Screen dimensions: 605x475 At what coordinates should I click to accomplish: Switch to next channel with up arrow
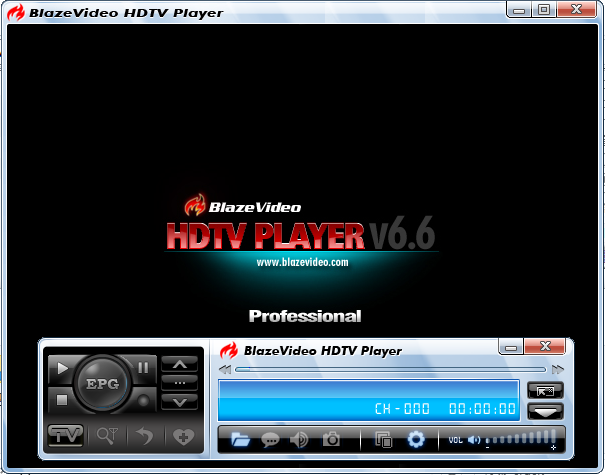point(179,364)
